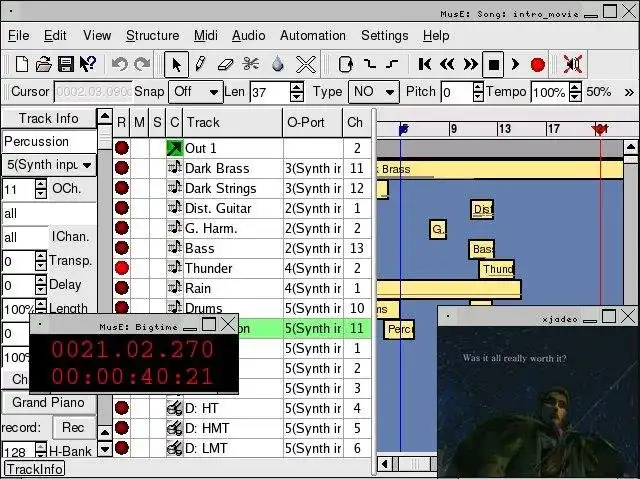Image resolution: width=640 pixels, height=479 pixels.
Task: Activate the What's This help pointer
Action: (87, 64)
